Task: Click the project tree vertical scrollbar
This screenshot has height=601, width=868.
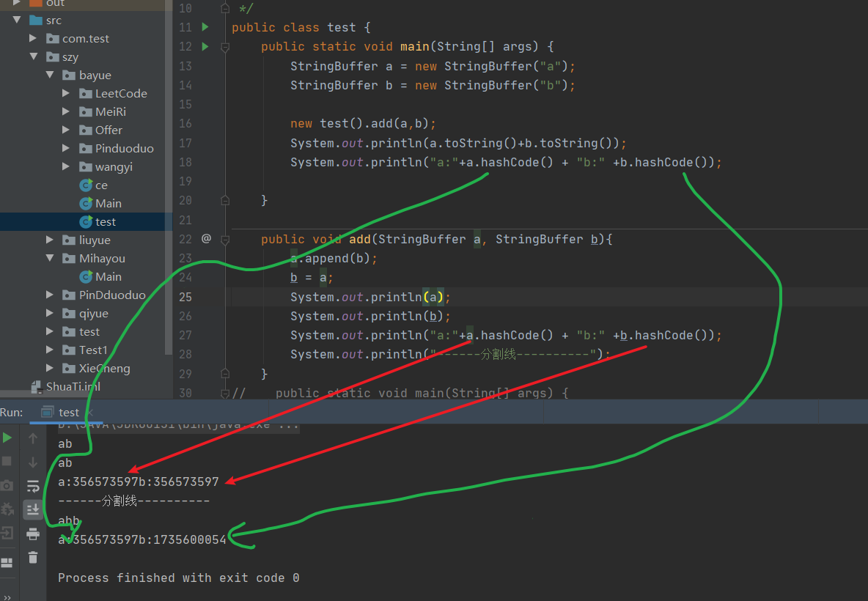Action: [x=169, y=177]
